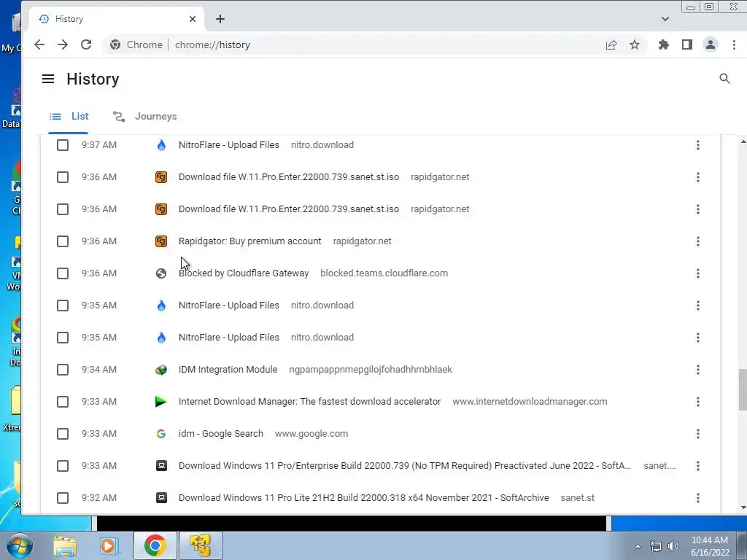Screen dimensions: 747x560
Task: Open the IDM Integration Module link
Action: pos(228,370)
